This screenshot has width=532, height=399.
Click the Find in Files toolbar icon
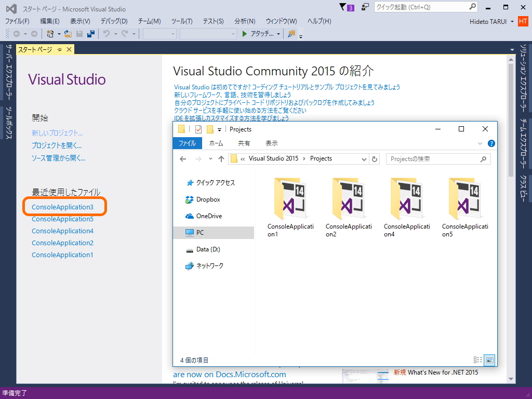pos(291,34)
